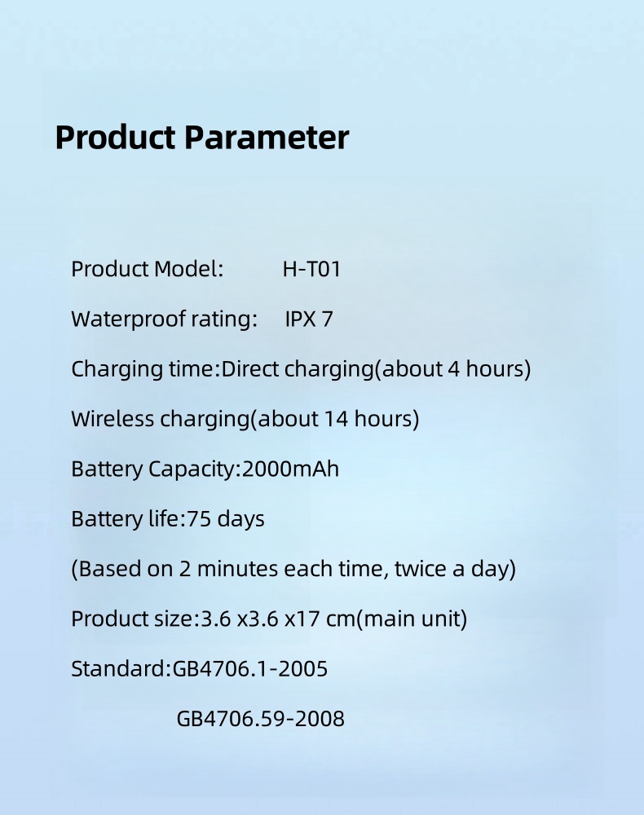Select the 2000mAh value

click(x=290, y=469)
